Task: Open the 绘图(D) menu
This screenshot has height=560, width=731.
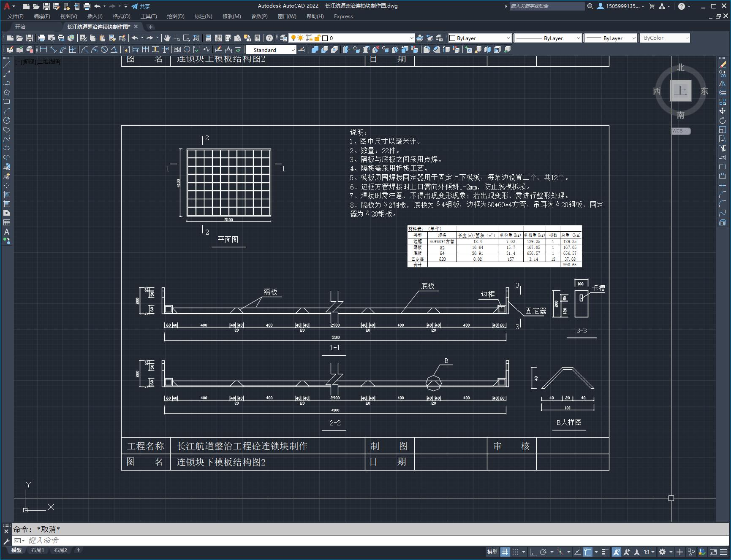Action: pyautogui.click(x=176, y=16)
